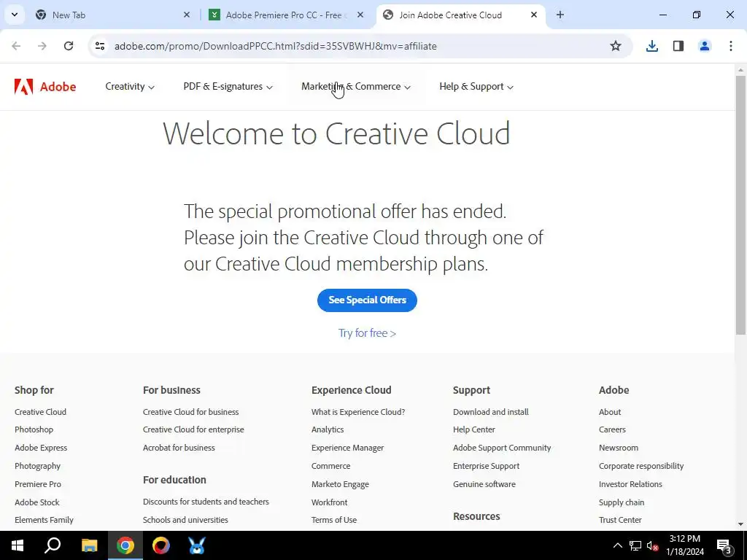The height and width of the screenshot is (560, 747).
Task: Expand the Creativity menu
Action: 130,87
